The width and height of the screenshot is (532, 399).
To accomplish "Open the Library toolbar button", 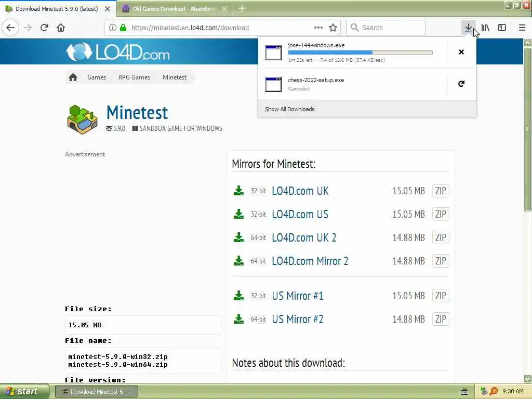I will [485, 28].
